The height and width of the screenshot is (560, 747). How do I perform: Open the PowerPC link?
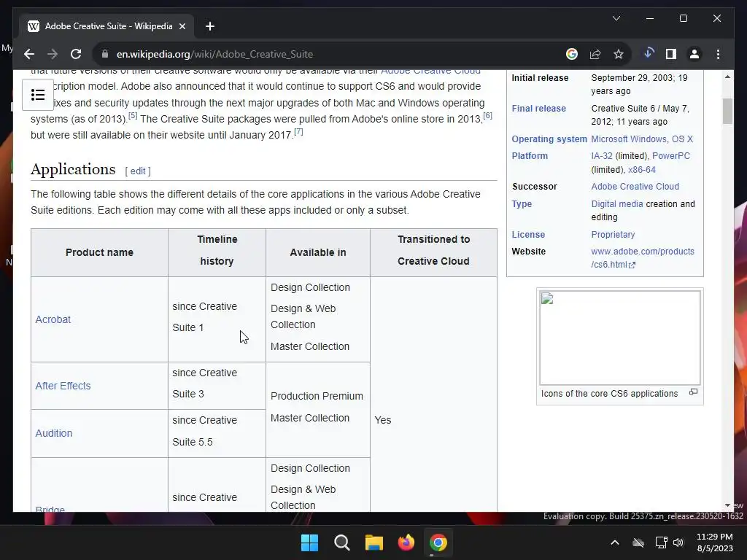(x=671, y=156)
